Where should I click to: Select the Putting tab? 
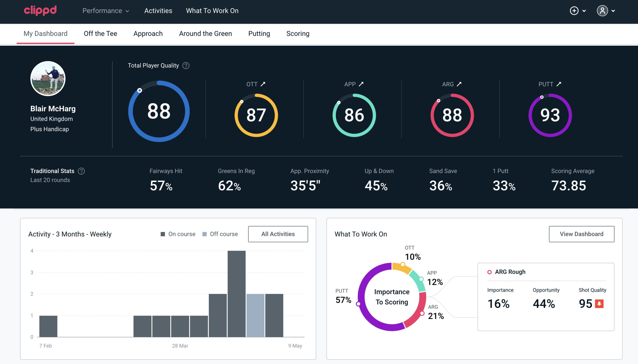pos(259,33)
